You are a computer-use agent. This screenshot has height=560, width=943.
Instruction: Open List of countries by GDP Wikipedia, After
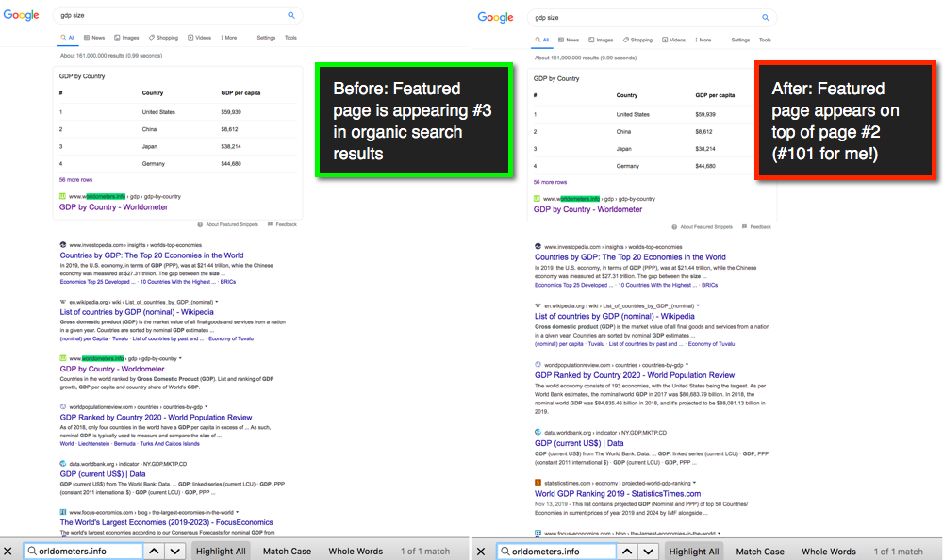pos(615,316)
